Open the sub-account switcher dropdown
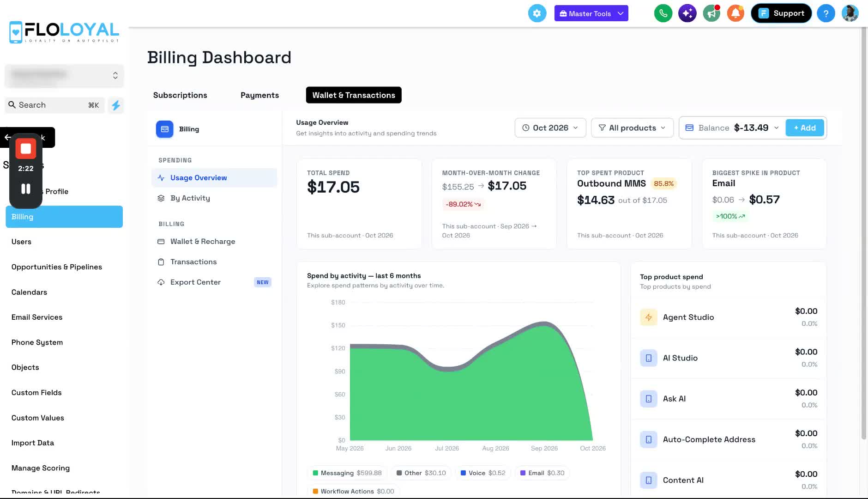The image size is (868, 499). (x=64, y=76)
